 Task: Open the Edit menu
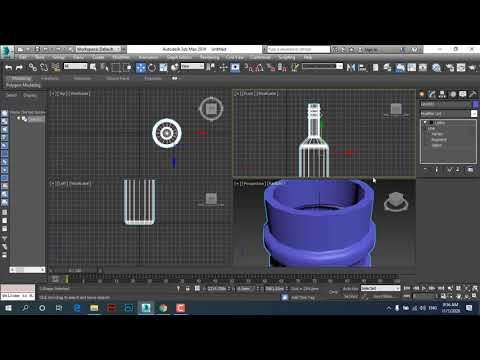click(22, 57)
